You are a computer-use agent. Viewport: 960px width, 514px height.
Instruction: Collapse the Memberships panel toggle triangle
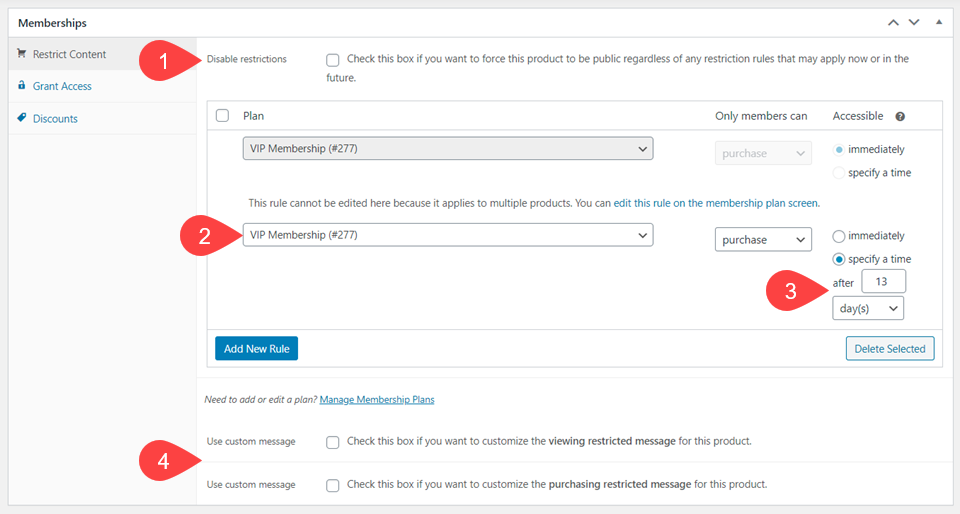(x=938, y=22)
